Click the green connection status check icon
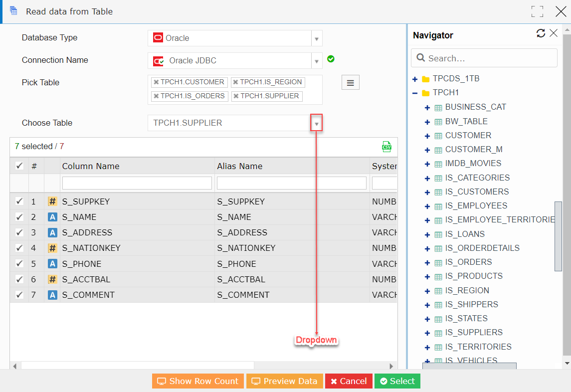 (x=331, y=59)
